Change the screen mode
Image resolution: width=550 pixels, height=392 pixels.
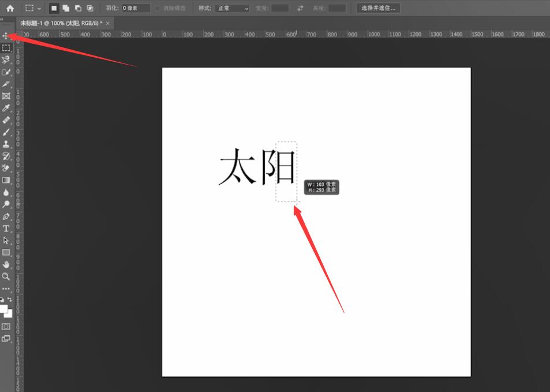6,339
